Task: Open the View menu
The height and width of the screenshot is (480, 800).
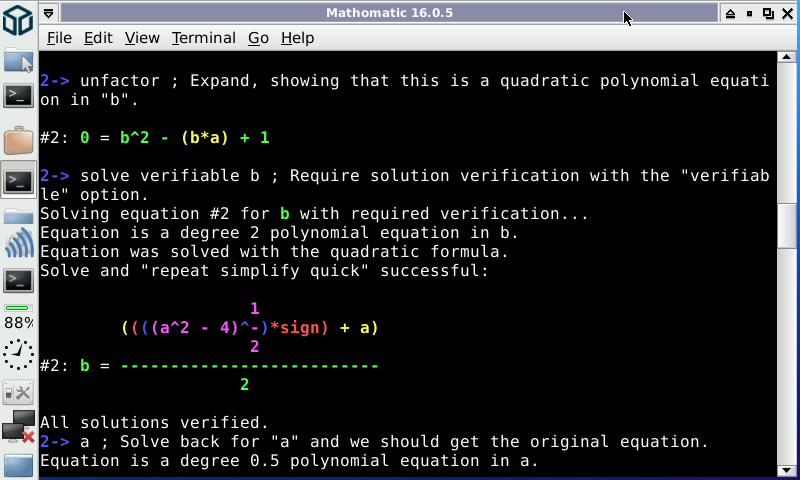Action: [142, 38]
